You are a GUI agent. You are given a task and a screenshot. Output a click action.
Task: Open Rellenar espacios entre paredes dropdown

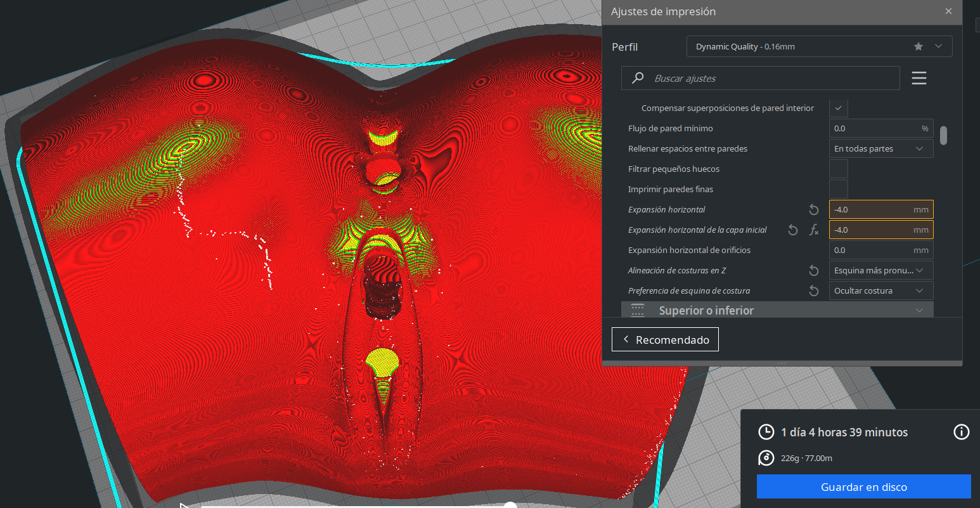click(x=881, y=148)
